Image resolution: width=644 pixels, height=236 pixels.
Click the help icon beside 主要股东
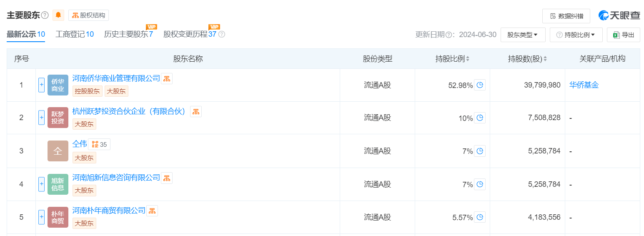[45, 15]
